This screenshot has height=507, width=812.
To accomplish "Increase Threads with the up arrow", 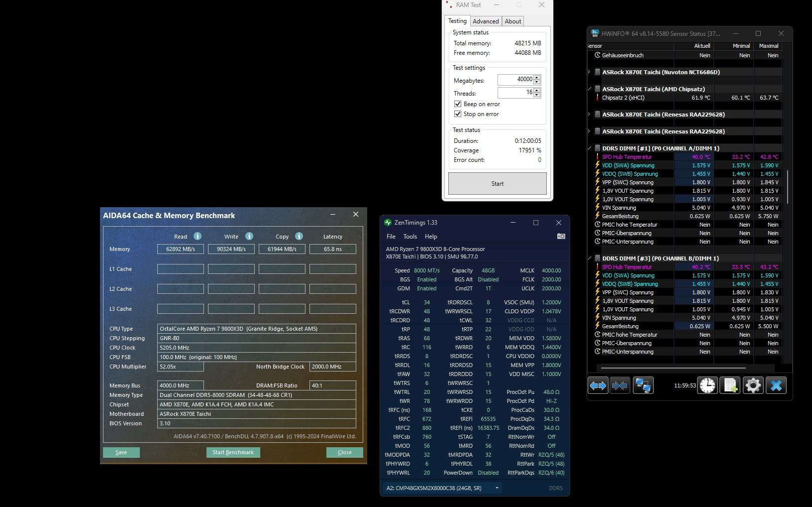I will [x=537, y=90].
